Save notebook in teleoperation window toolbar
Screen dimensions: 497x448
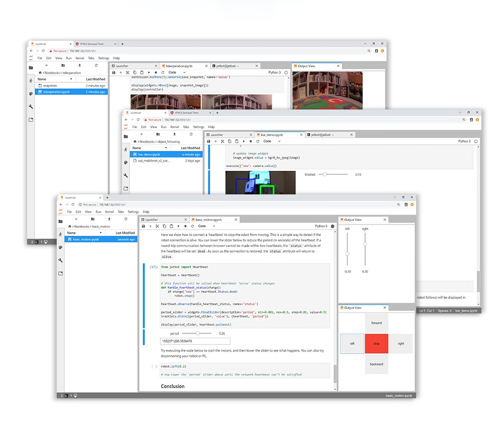coord(114,73)
